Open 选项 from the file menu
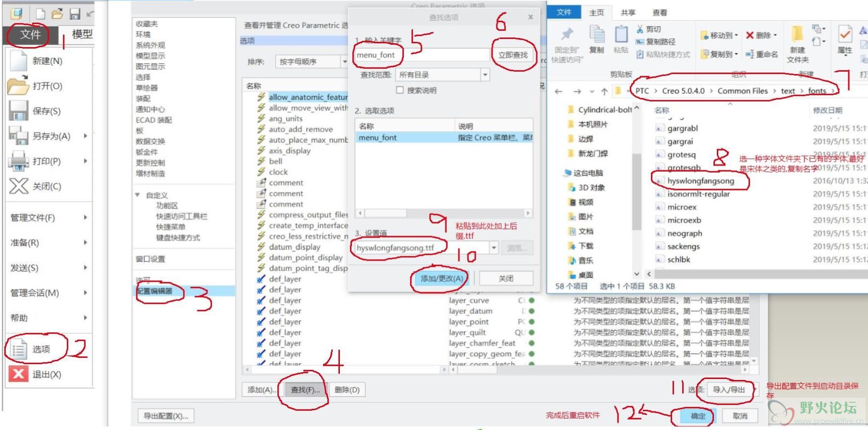Viewport: 868px width, 430px height. [41, 349]
